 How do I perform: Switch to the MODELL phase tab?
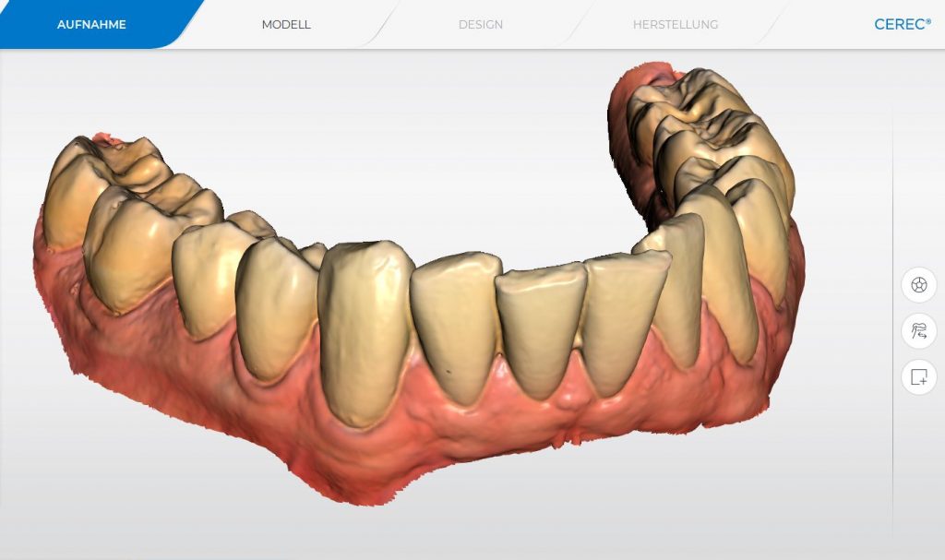pyautogui.click(x=284, y=25)
